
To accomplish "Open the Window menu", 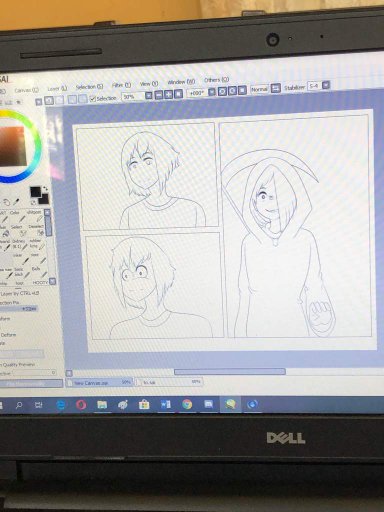I will (x=181, y=82).
